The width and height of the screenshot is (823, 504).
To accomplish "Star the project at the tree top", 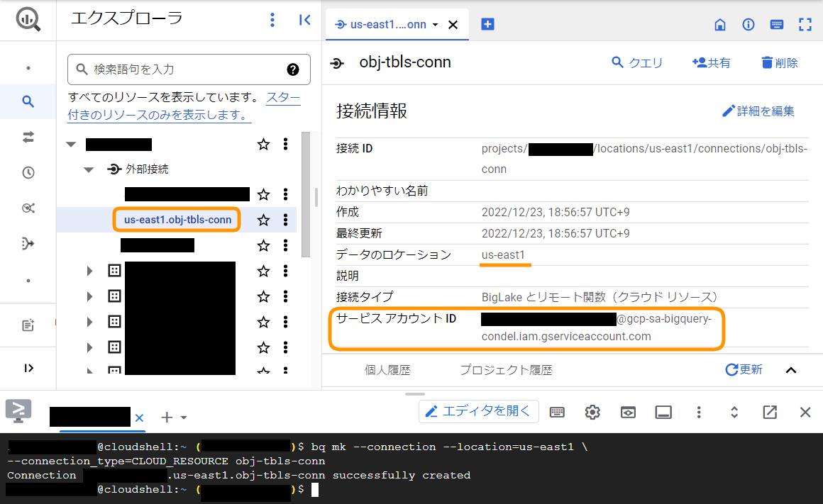I will pyautogui.click(x=263, y=144).
